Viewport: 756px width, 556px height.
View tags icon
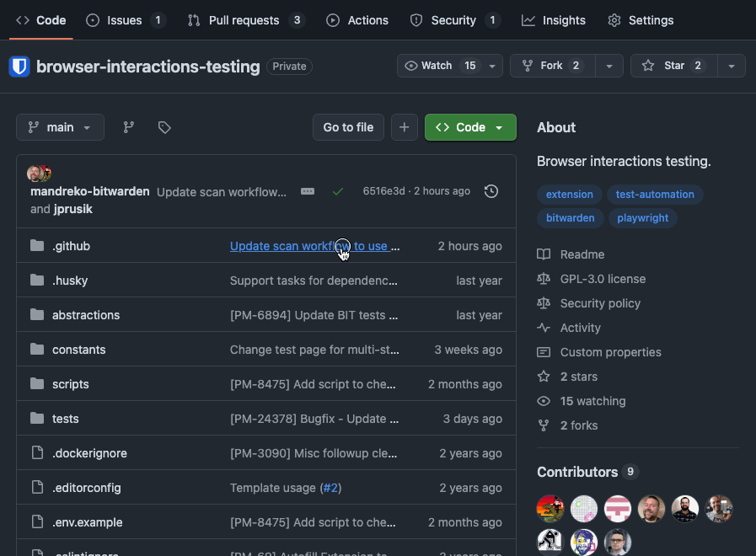164,127
